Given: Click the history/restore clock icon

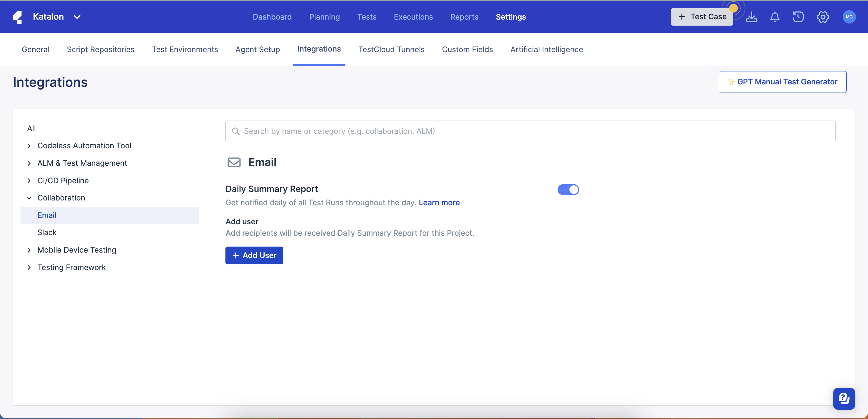Looking at the screenshot, I should 798,16.
